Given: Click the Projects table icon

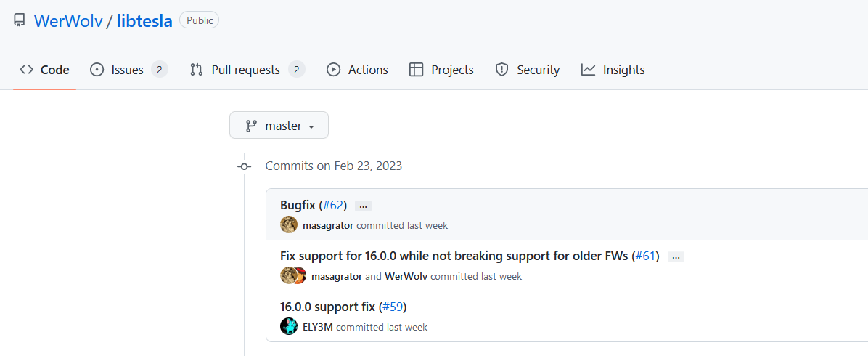Looking at the screenshot, I should tap(417, 70).
